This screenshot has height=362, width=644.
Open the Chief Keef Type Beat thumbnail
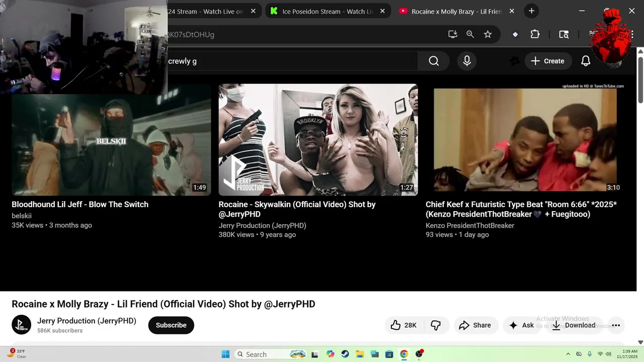click(x=525, y=140)
